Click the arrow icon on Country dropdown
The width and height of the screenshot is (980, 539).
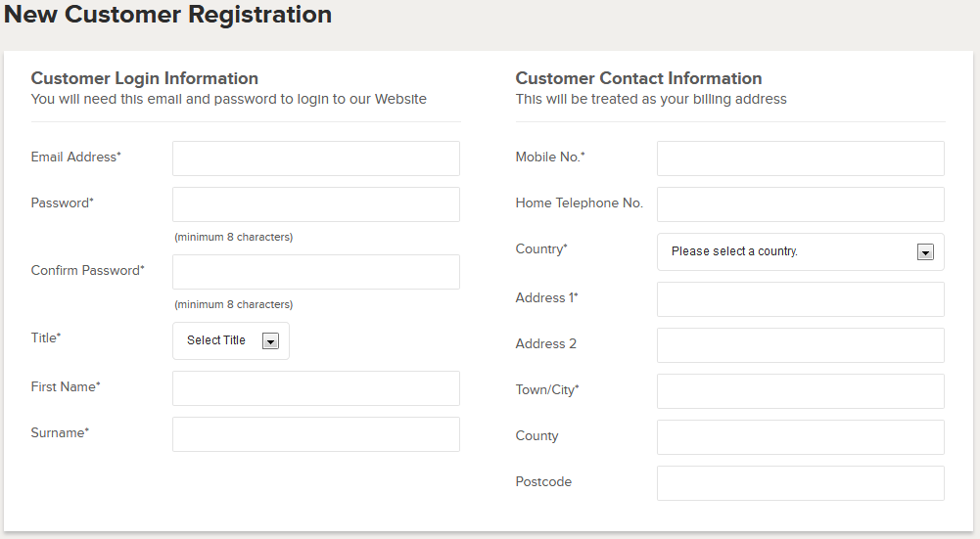click(925, 251)
